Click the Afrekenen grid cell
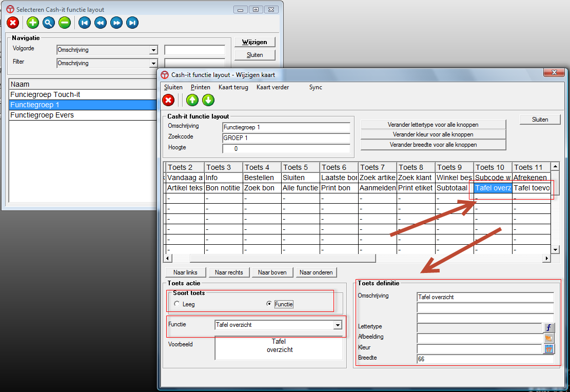This screenshot has width=570, height=392. pyautogui.click(x=531, y=178)
